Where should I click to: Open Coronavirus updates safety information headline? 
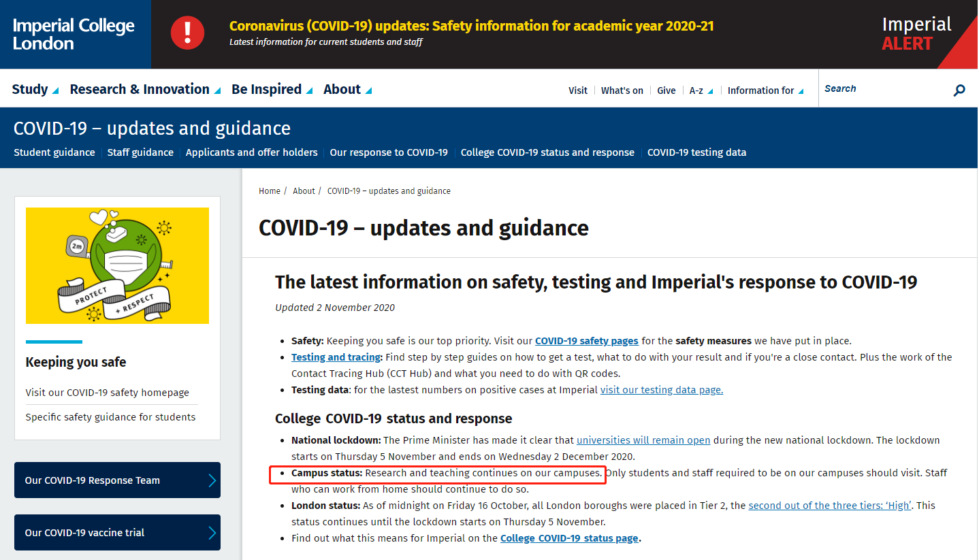pos(472,26)
